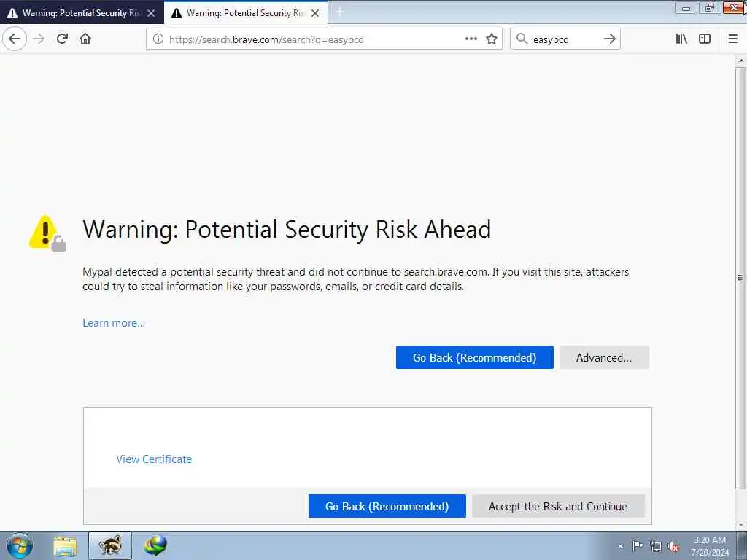The image size is (747, 560).
Task: Restore down the browser window
Action: tap(709, 8)
